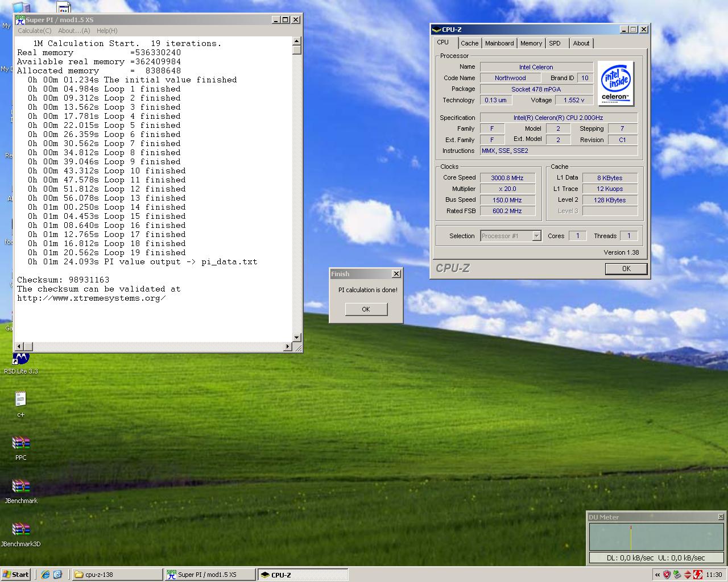Click the L1 Data 8 KBytes field
Image resolution: width=728 pixels, height=582 pixels.
point(610,178)
